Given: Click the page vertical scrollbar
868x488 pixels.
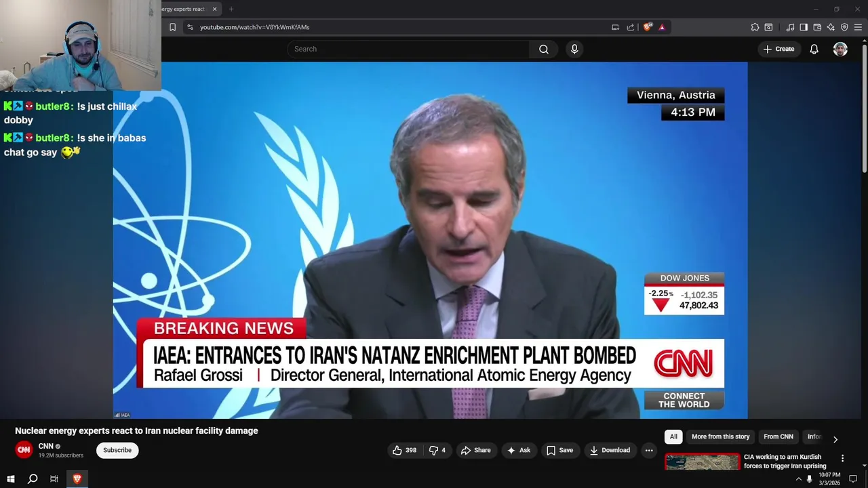Looking at the screenshot, I should click(x=864, y=108).
